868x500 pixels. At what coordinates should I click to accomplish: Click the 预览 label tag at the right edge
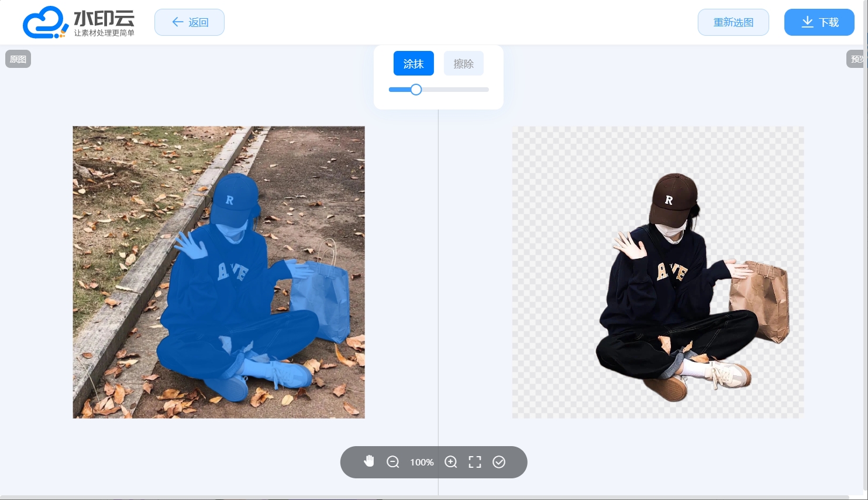(856, 59)
